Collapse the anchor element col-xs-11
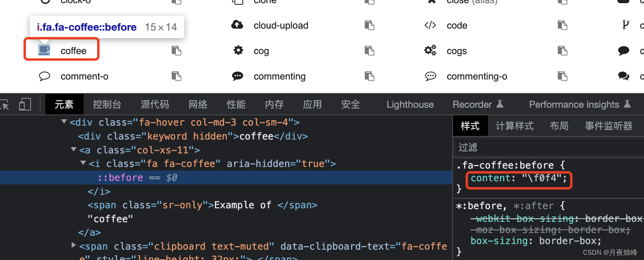644x260 pixels. pyautogui.click(x=73, y=149)
